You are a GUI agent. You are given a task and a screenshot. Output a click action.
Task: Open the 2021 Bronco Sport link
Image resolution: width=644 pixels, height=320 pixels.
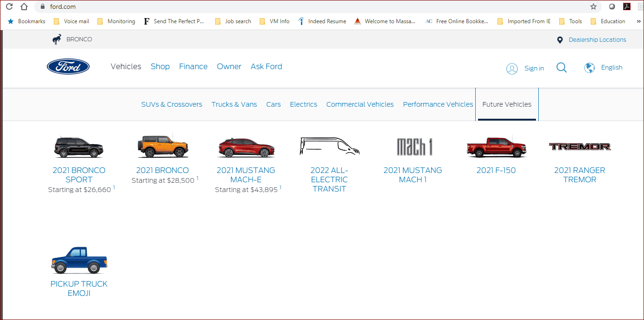(79, 175)
